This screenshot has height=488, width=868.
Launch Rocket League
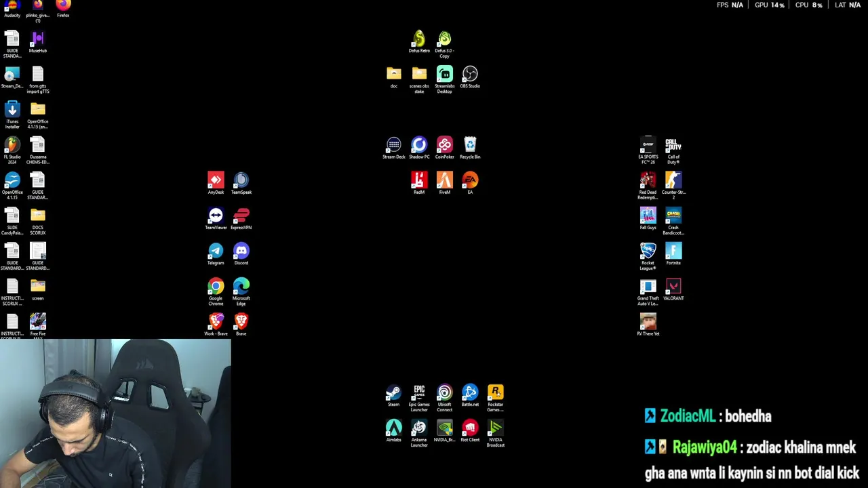point(648,256)
